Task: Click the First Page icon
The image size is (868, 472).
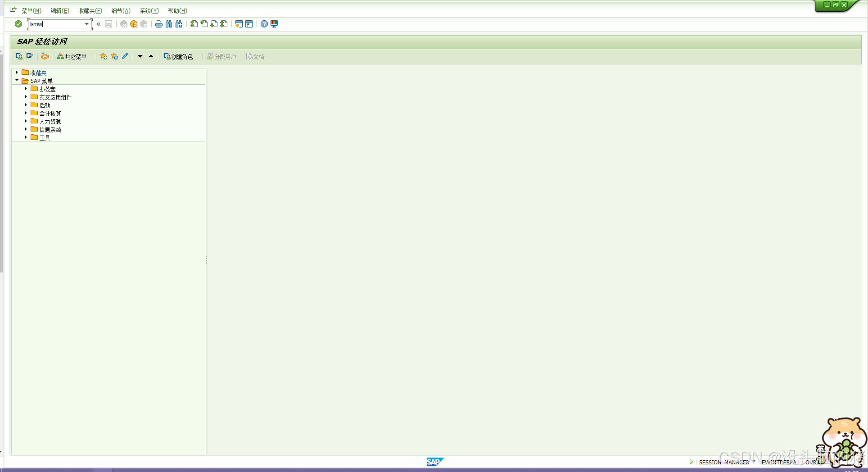Action: [194, 24]
